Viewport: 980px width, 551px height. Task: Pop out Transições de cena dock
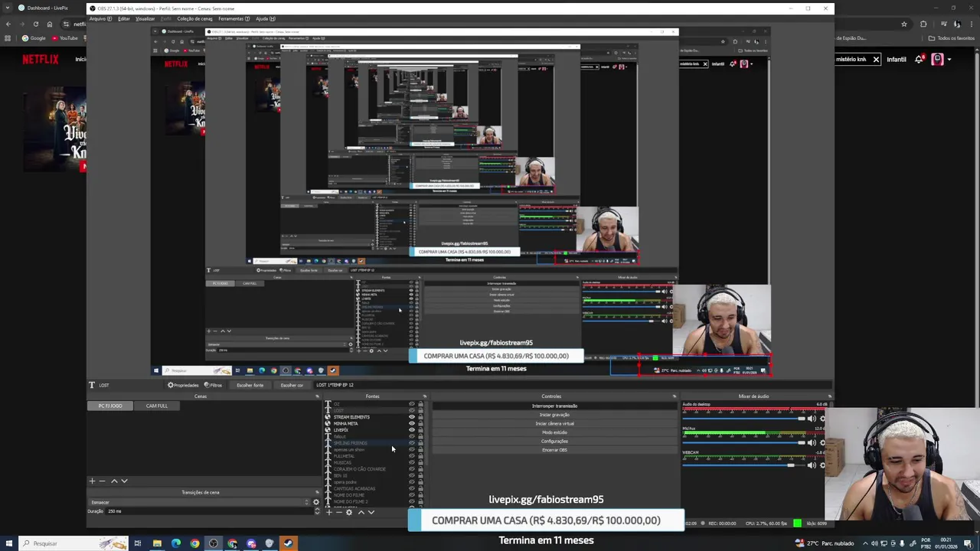[317, 492]
